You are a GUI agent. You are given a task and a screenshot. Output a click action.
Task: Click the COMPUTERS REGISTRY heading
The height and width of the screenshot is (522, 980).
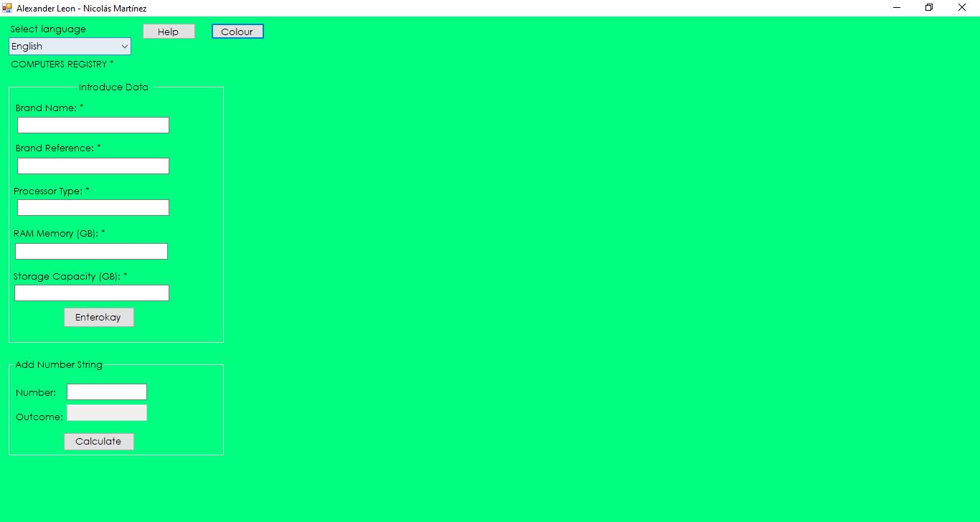[x=62, y=64]
